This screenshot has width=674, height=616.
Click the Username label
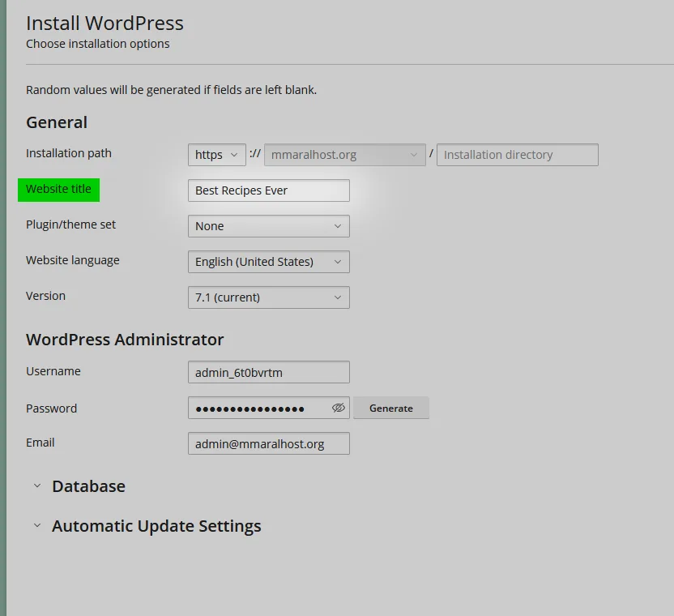(53, 371)
